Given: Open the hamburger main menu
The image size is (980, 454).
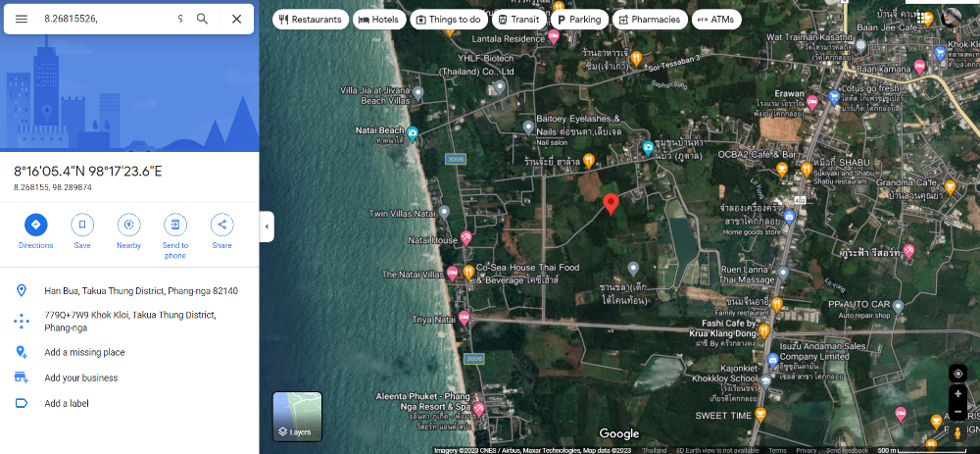Looking at the screenshot, I should (22, 19).
